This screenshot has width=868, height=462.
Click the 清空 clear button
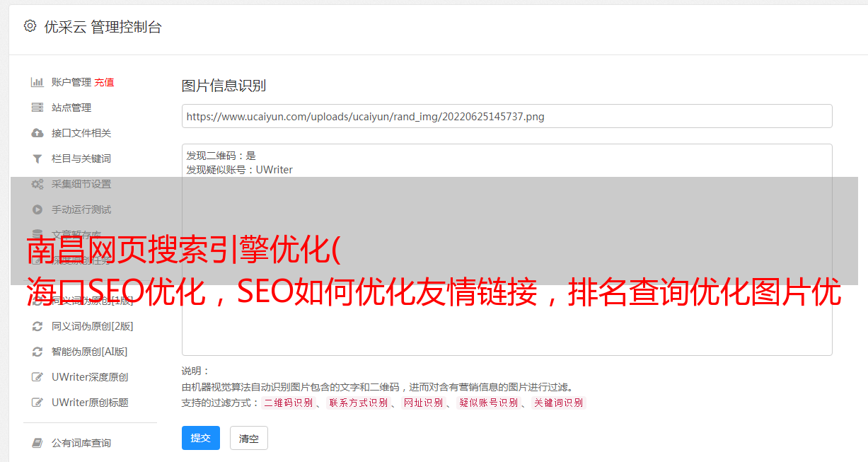tap(249, 438)
